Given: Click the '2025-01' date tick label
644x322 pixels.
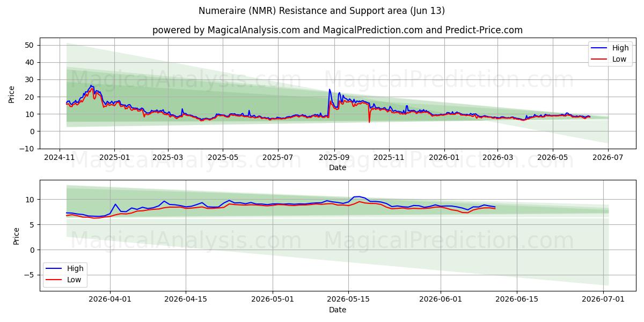Looking at the screenshot, I should (x=114, y=158).
